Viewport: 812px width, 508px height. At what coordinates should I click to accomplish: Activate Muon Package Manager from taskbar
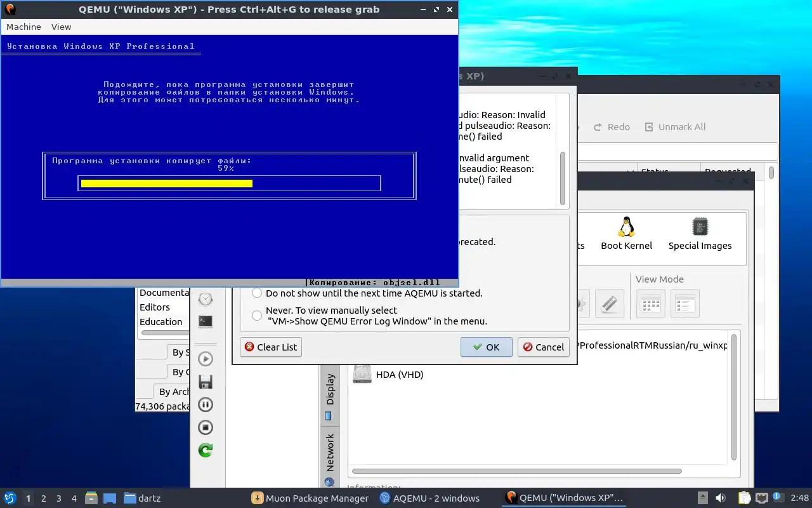pyautogui.click(x=310, y=498)
